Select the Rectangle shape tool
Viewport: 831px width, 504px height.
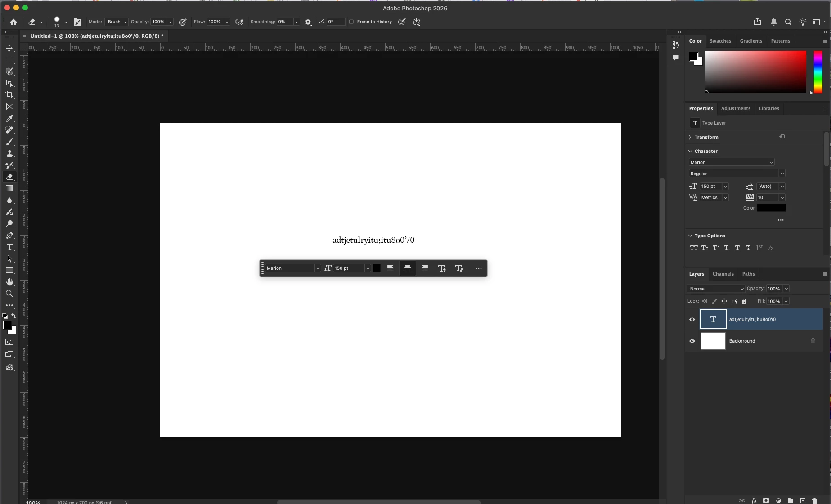[x=9, y=270]
